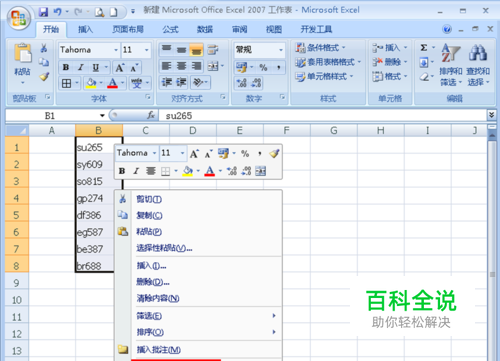Increase font size in ribbon

(x=120, y=68)
